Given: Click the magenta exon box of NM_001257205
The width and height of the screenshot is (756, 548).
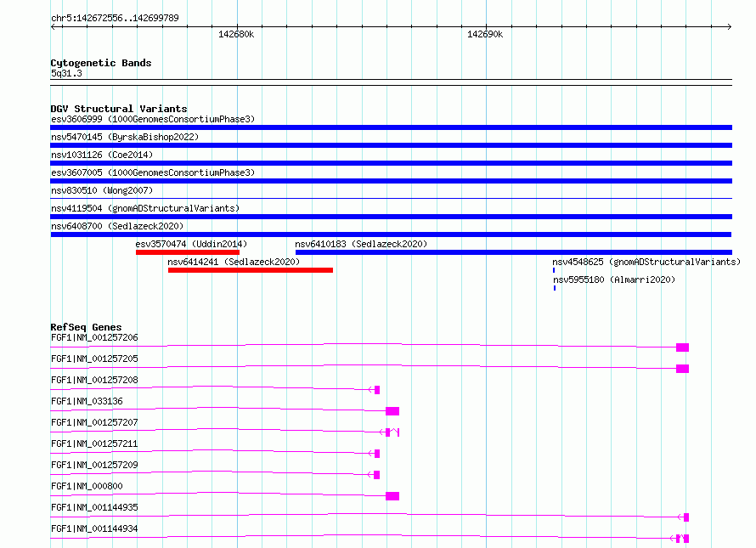Looking at the screenshot, I should click(x=682, y=369).
